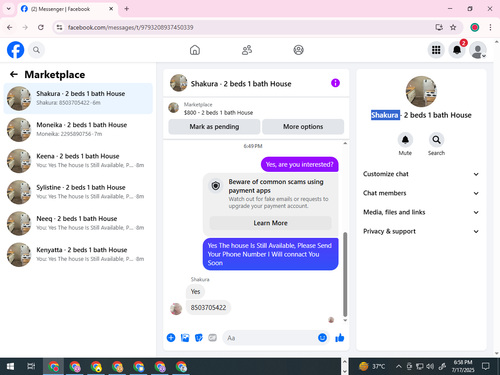Click the shield icon in scam warning

(x=216, y=185)
